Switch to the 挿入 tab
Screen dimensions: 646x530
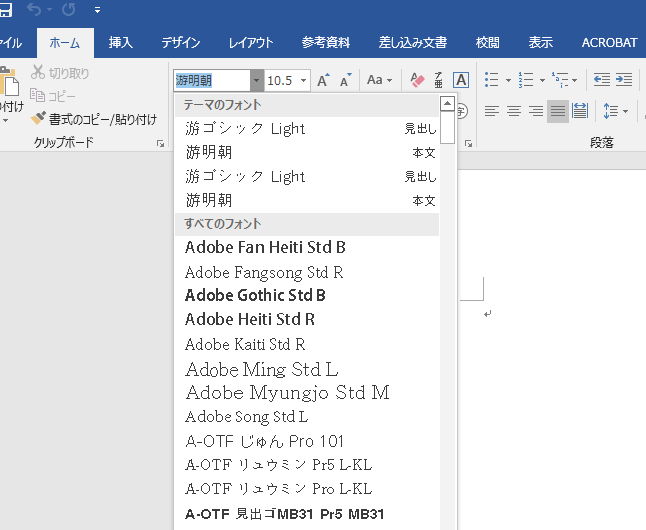pyautogui.click(x=120, y=43)
